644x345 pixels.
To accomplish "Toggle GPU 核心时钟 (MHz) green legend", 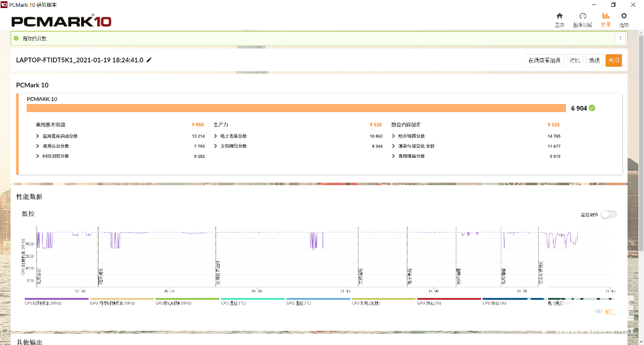I will 187,302.
